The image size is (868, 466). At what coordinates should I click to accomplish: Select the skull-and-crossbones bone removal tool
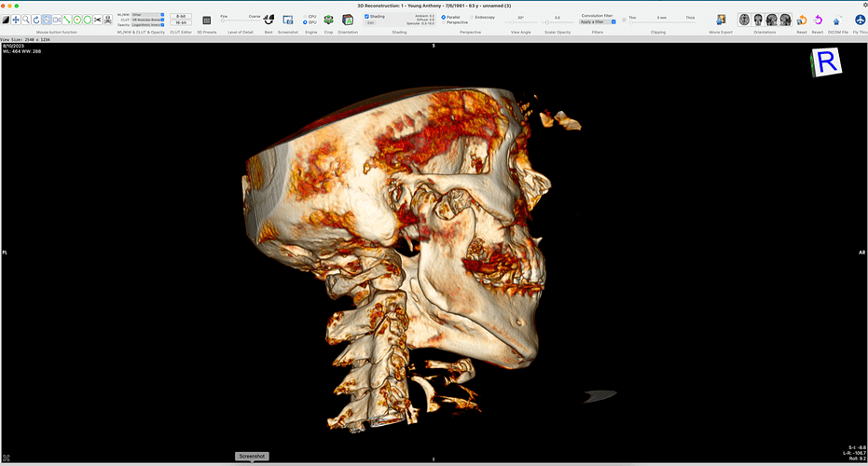pyautogui.click(x=108, y=20)
